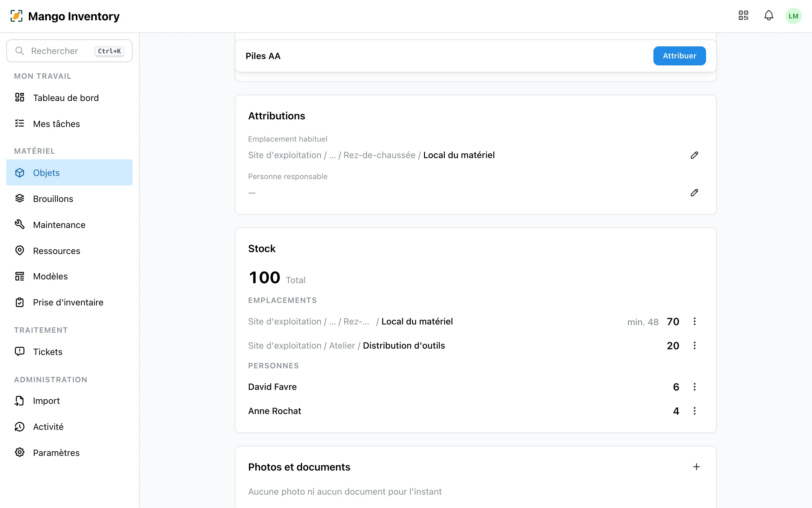The height and width of the screenshot is (508, 812).
Task: Click the Prise d'inventaire clipboard icon
Action: pos(20,302)
